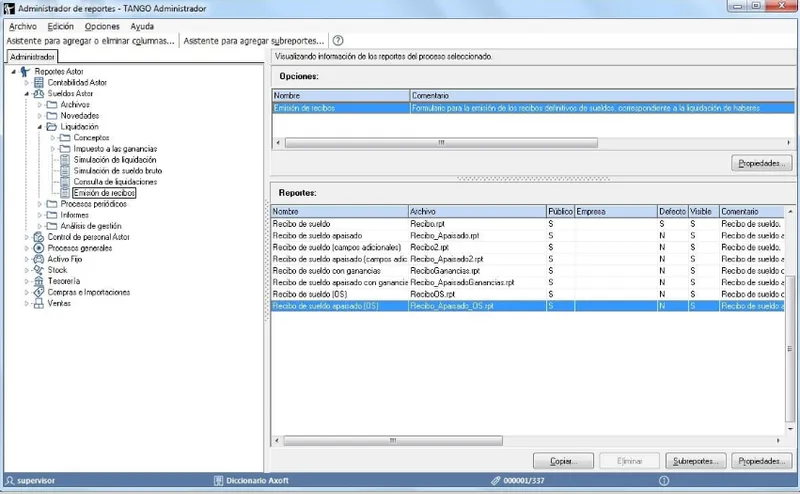Collapse the Reportes Astor root node

(14, 72)
